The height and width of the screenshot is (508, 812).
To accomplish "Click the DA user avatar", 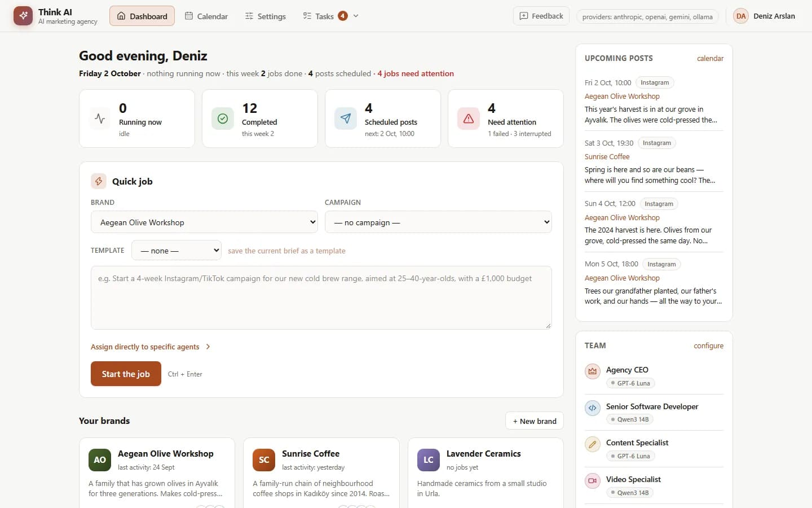I will (x=741, y=16).
